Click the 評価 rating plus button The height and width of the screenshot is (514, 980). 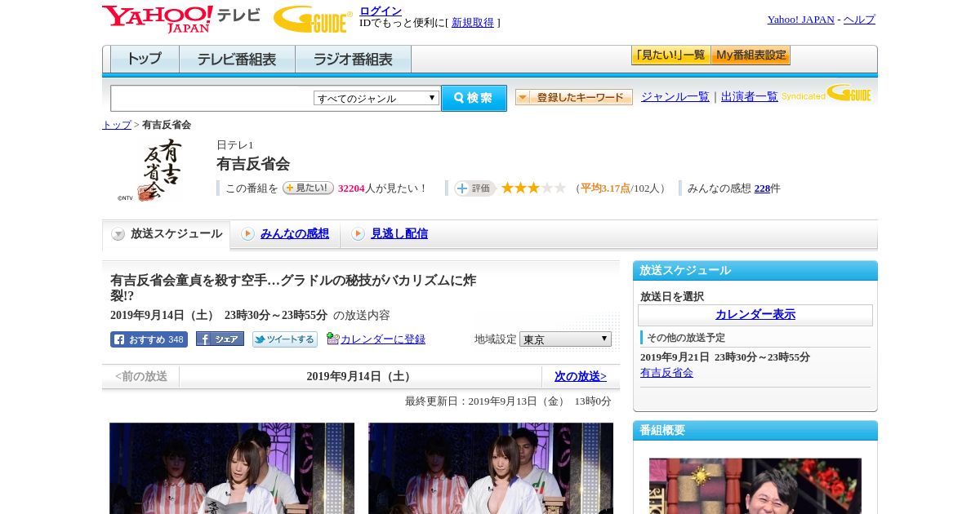(x=474, y=188)
